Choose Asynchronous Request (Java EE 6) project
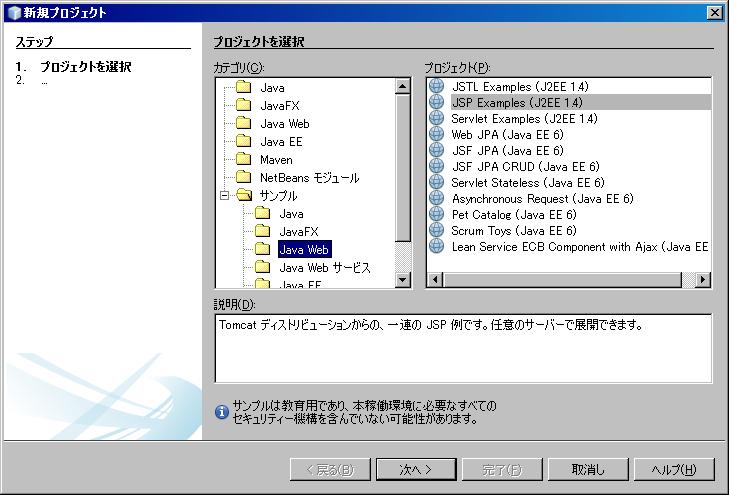729x495 pixels. click(x=543, y=198)
